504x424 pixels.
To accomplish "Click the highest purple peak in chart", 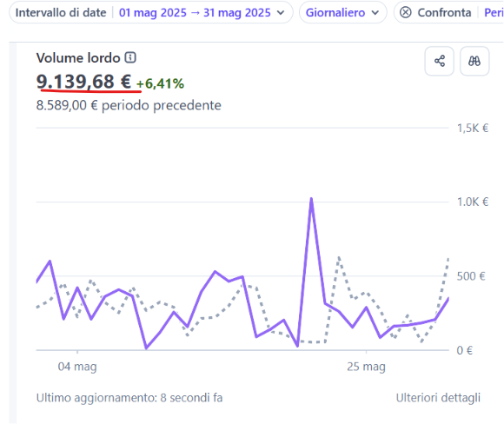I will [311, 199].
